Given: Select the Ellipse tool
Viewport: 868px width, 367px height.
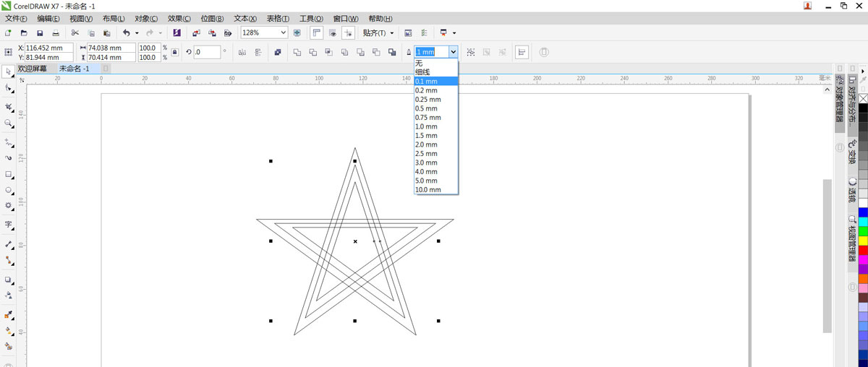Looking at the screenshot, I should click(x=9, y=191).
